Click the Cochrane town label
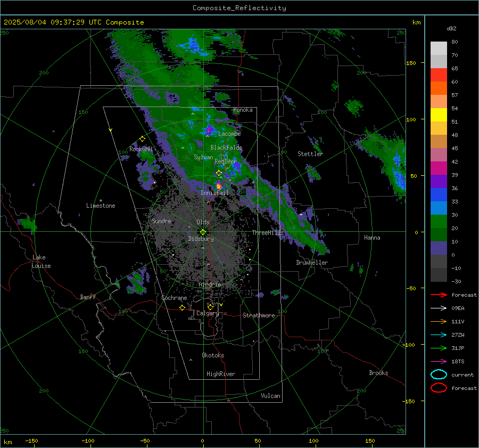This screenshot has width=479, height=448. [x=174, y=298]
